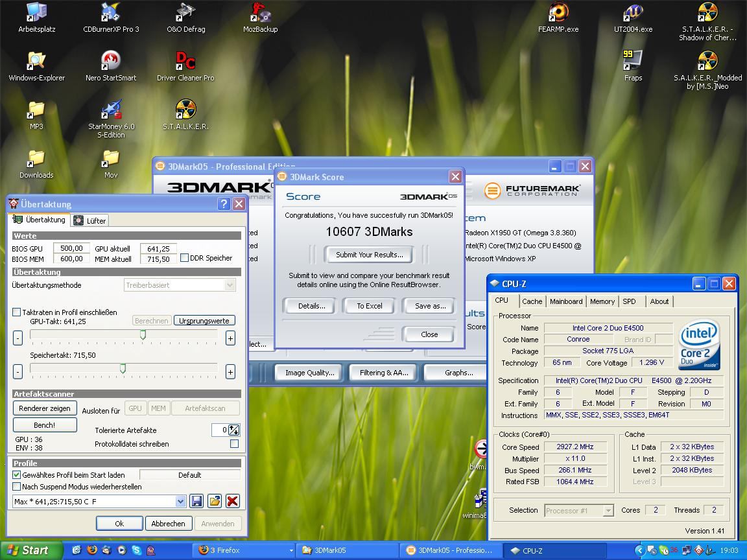Image resolution: width=747 pixels, height=560 pixels.
Task: Select S.T.A.L.K.E.R. Shadow of Chernobyl icon
Action: click(x=707, y=21)
